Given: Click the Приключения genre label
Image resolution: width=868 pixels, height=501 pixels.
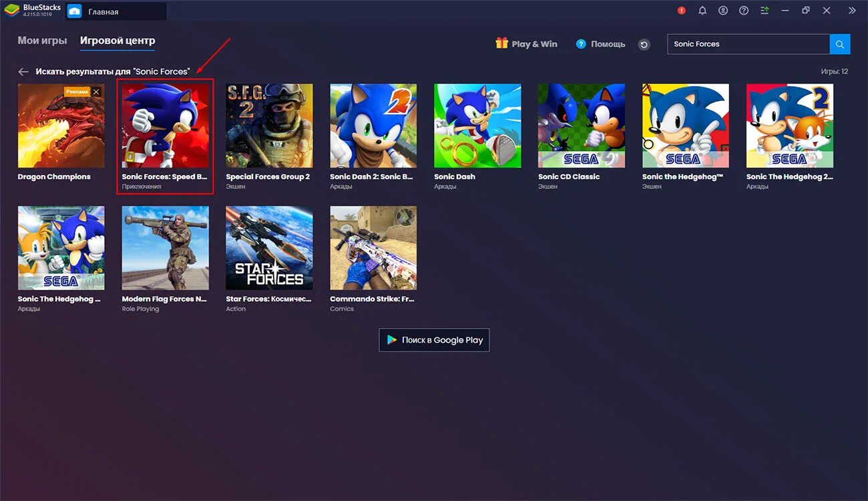Looking at the screenshot, I should pyautogui.click(x=142, y=187).
